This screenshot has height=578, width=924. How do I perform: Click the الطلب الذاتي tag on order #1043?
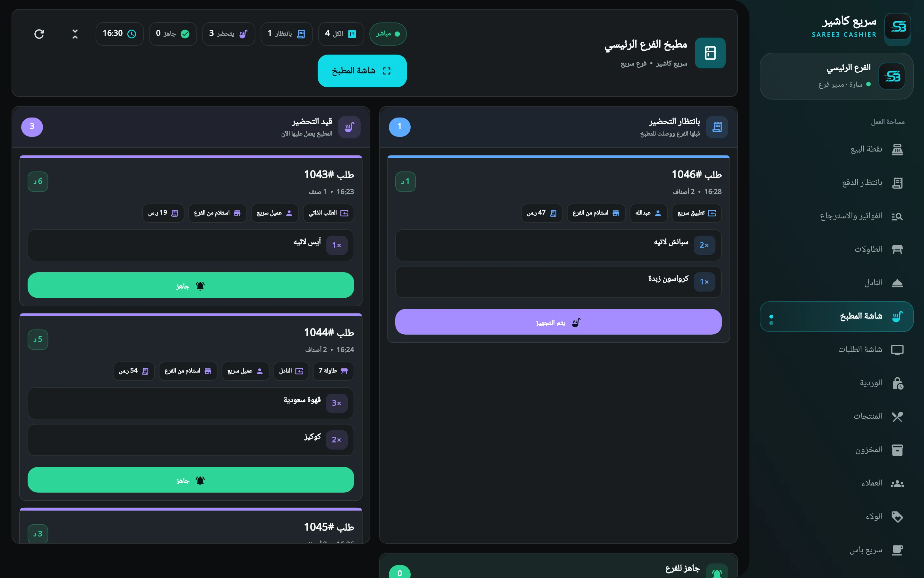(328, 213)
